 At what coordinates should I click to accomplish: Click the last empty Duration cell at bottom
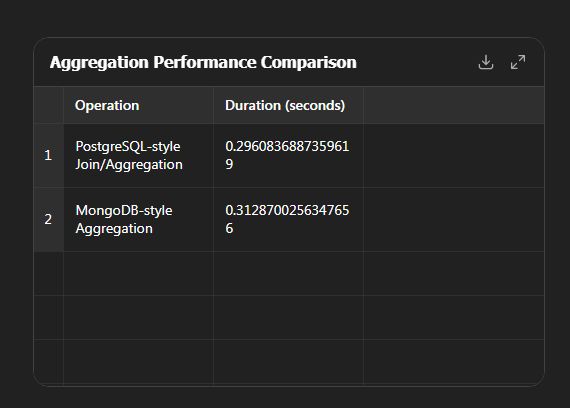(x=288, y=362)
